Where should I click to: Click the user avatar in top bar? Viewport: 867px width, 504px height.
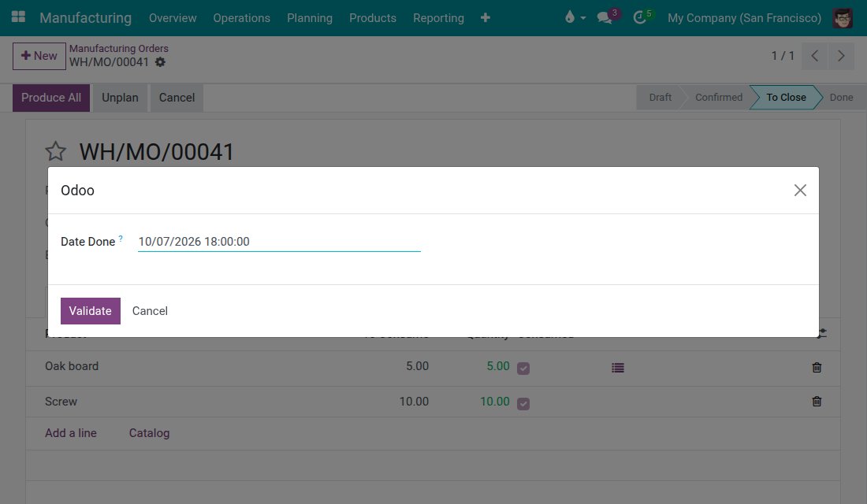click(843, 17)
